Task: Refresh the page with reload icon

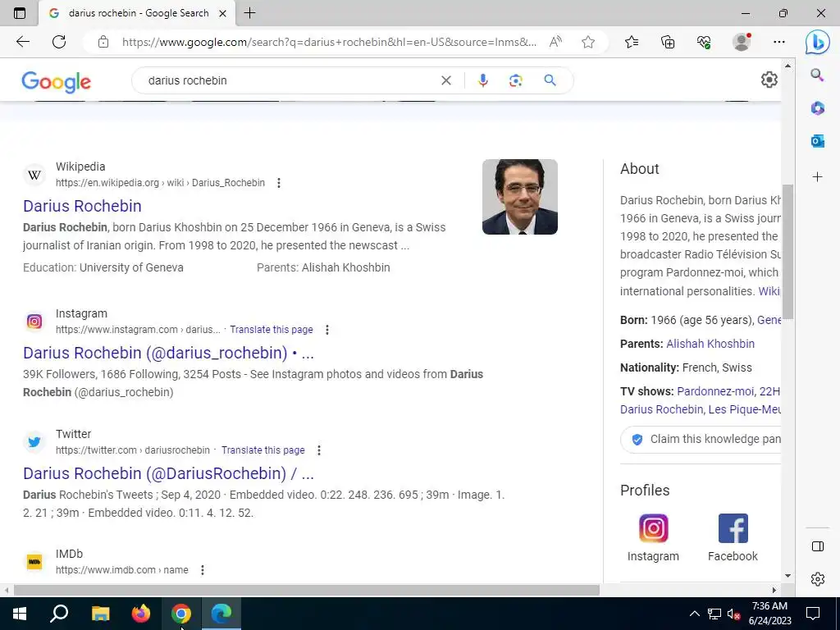Action: pyautogui.click(x=59, y=42)
